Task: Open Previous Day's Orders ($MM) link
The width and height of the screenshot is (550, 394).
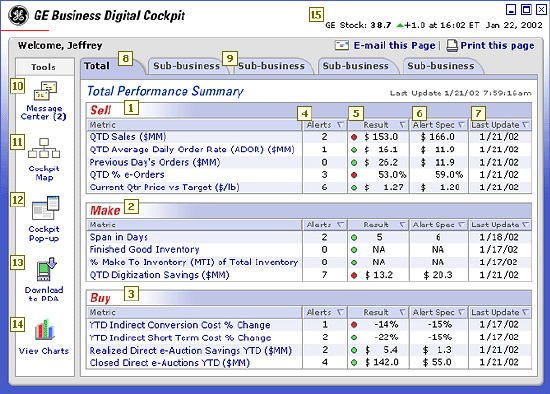Action: pyautogui.click(x=155, y=162)
